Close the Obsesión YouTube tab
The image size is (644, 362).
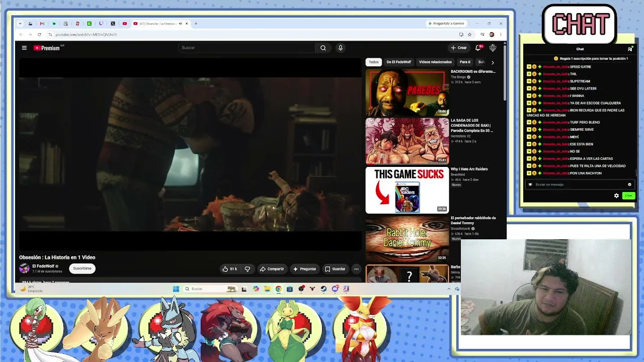187,24
